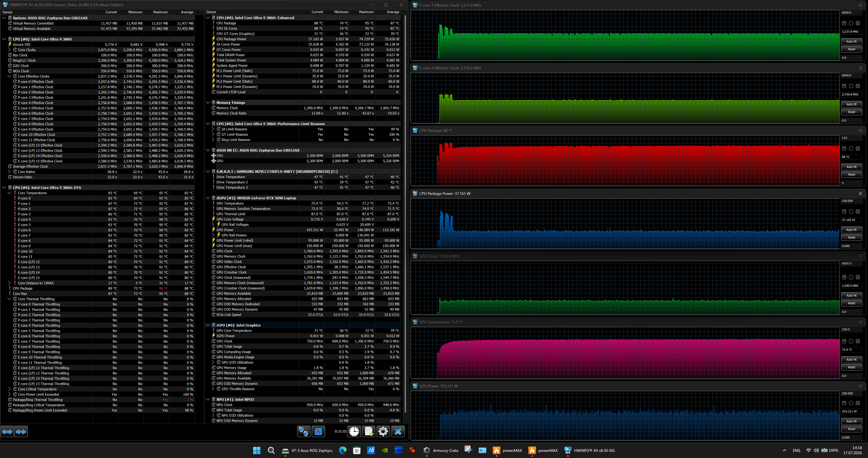Collapse the dGPU NVIDIA GeForce RTX 5090 group

tap(208, 198)
